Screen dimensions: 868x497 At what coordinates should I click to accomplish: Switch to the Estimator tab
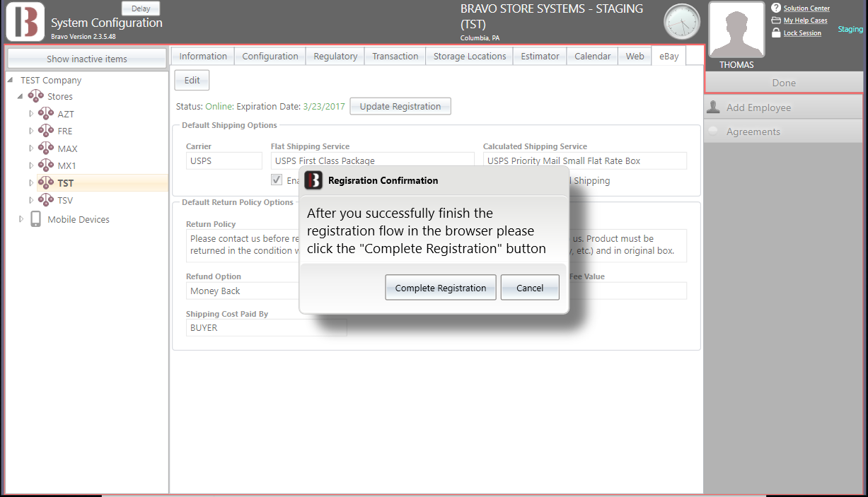540,56
